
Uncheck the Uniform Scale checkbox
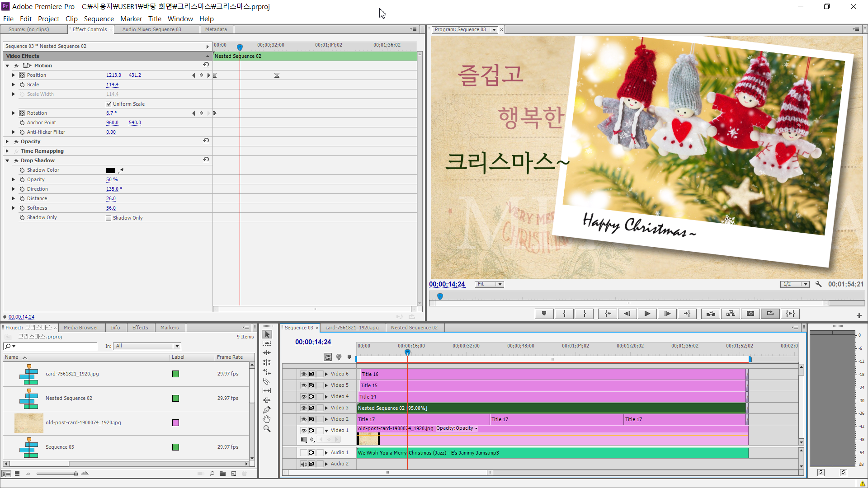(108, 104)
